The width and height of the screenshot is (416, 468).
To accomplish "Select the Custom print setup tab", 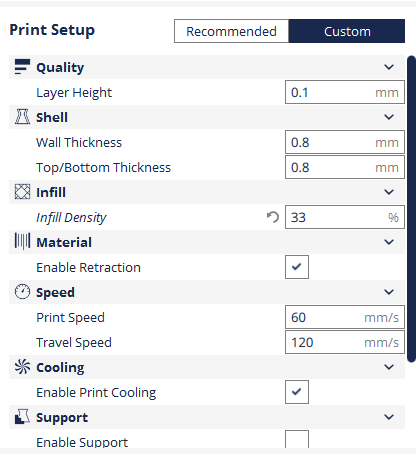I will 347,31.
